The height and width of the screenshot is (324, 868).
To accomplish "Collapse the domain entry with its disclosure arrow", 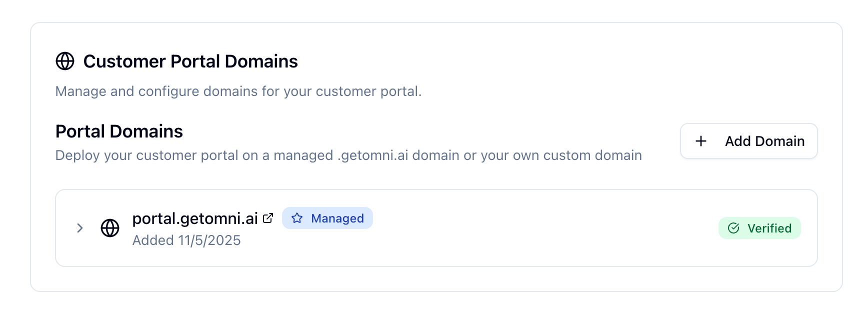I will pyautogui.click(x=79, y=227).
